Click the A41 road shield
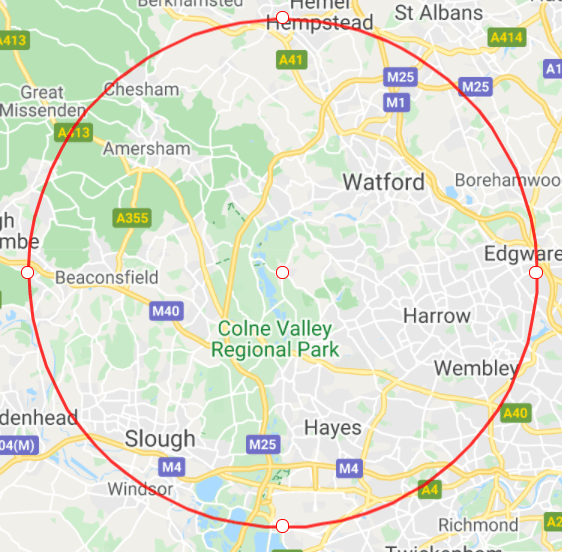 coord(291,60)
